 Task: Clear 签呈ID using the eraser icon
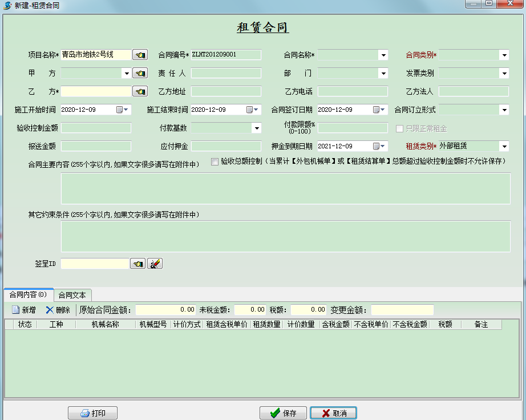point(155,263)
